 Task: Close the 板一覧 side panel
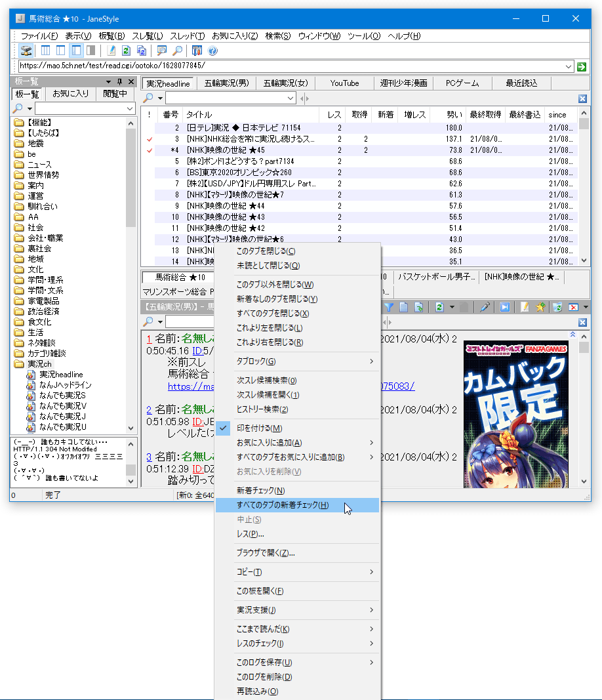[x=131, y=82]
